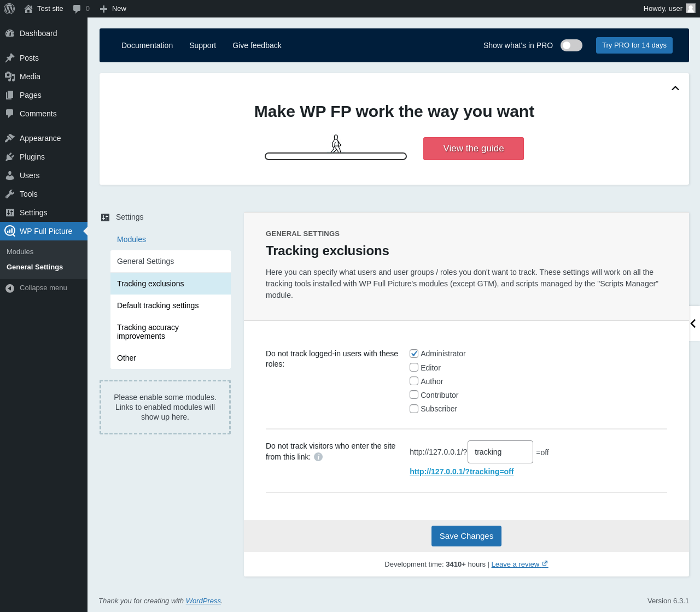Open the user avatar icon
The image size is (700, 612).
(691, 8)
